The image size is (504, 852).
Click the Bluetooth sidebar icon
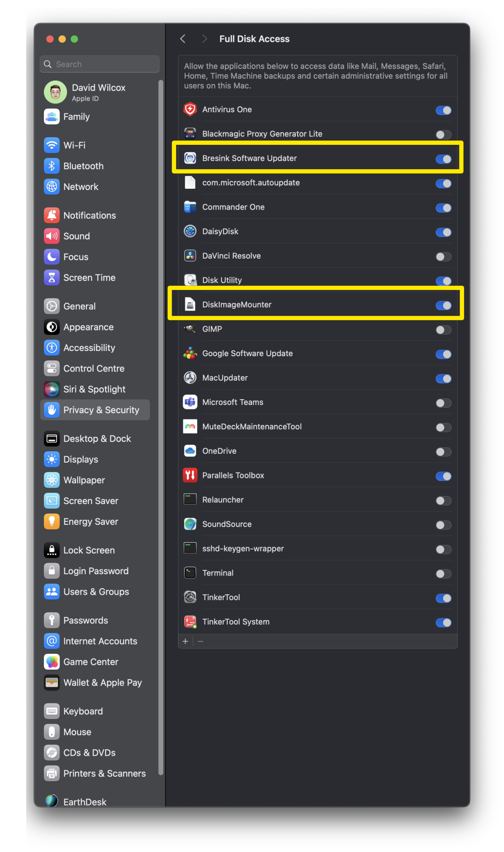coord(52,166)
